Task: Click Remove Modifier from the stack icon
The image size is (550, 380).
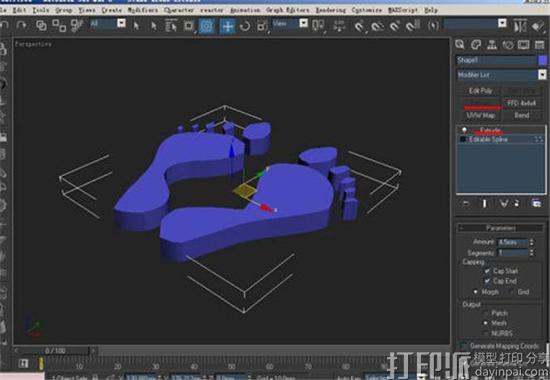Action: coord(517,204)
